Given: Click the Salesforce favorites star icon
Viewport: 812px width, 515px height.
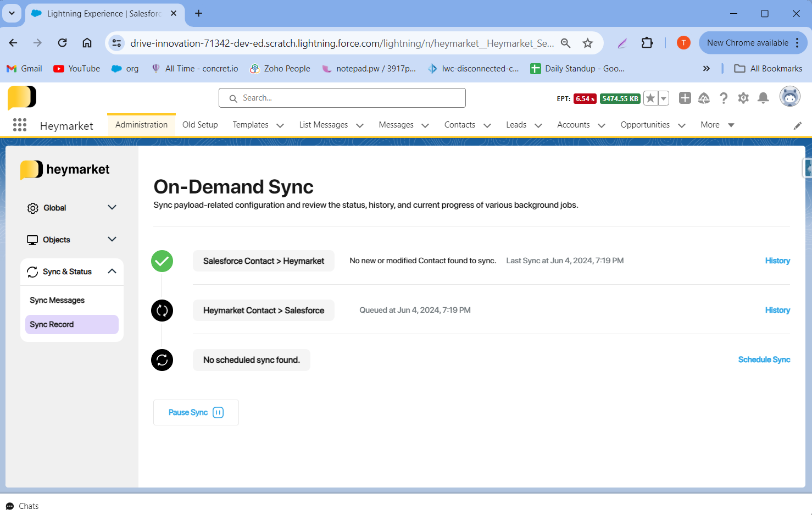Looking at the screenshot, I should coord(650,98).
